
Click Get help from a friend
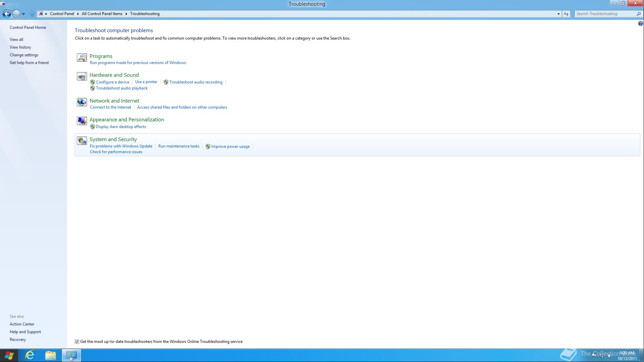[29, 63]
